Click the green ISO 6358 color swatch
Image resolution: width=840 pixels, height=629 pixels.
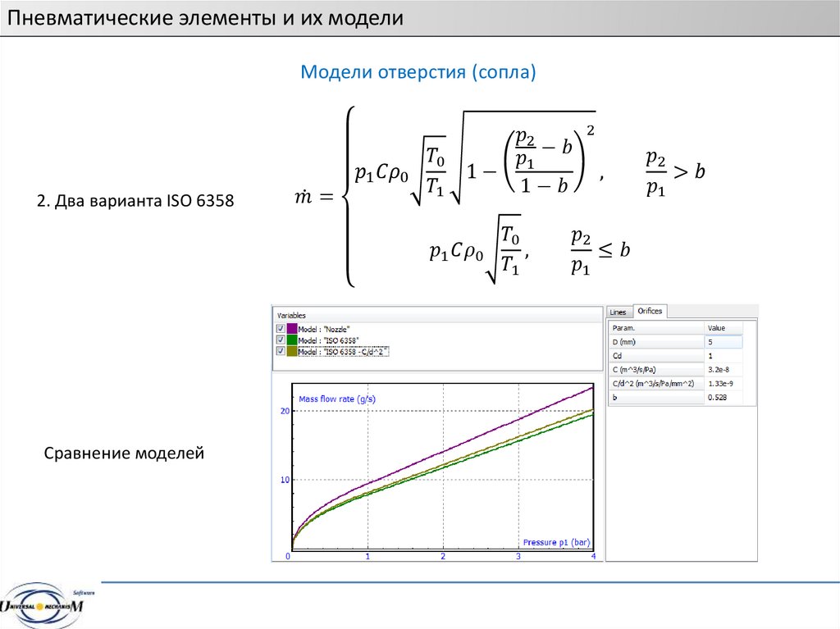pyautogui.click(x=292, y=340)
